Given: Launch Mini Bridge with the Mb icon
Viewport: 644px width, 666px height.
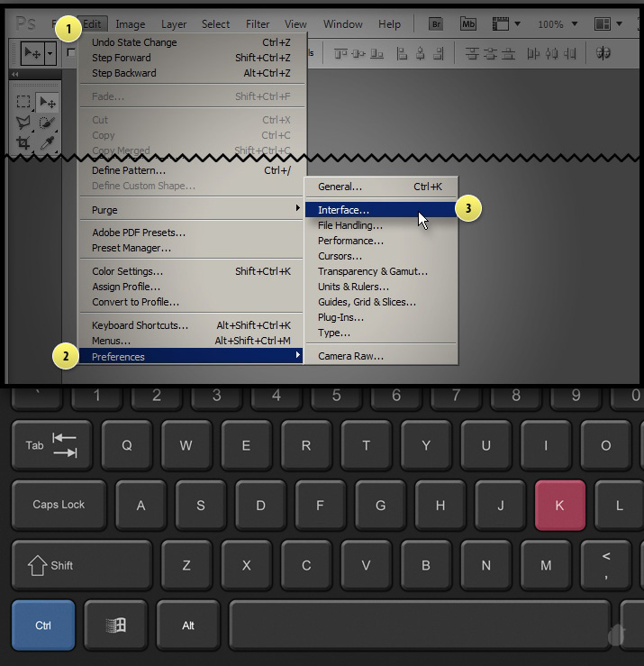Looking at the screenshot, I should point(468,24).
